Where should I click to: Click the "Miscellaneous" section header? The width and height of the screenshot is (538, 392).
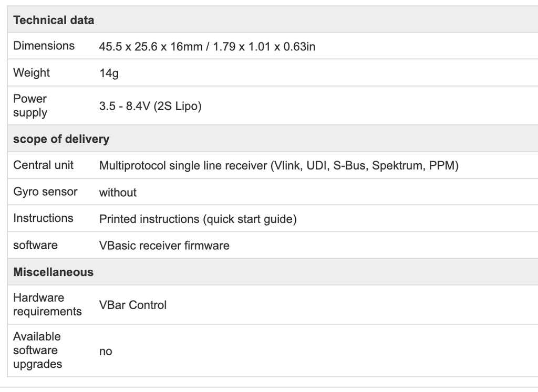(x=53, y=272)
